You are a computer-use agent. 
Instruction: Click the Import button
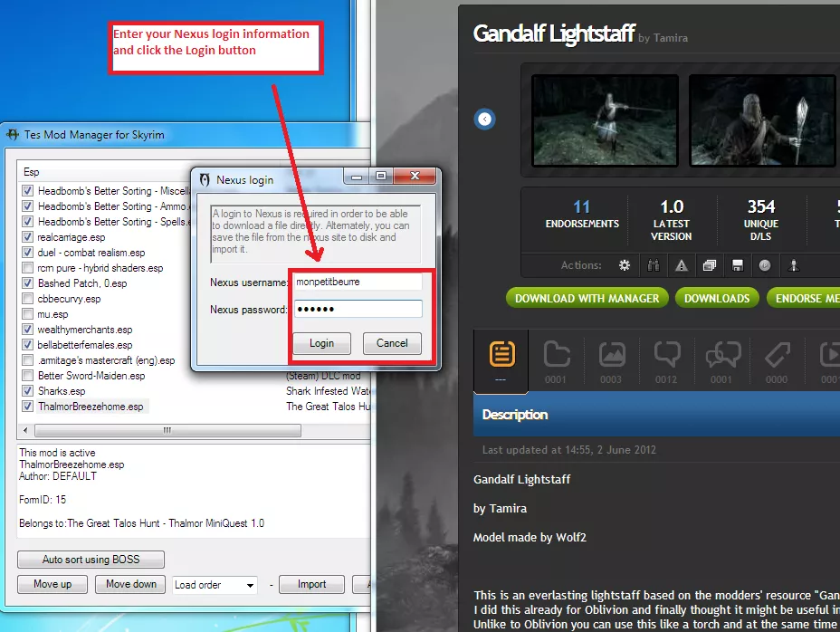click(311, 584)
